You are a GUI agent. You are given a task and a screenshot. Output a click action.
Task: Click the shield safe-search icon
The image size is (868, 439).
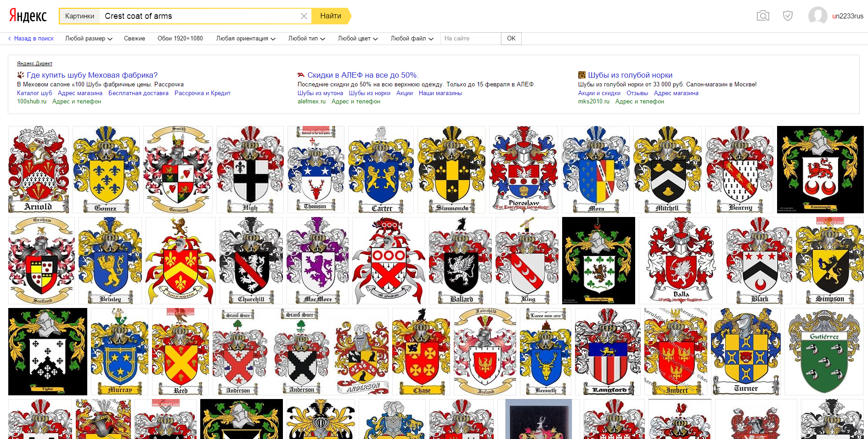[788, 16]
